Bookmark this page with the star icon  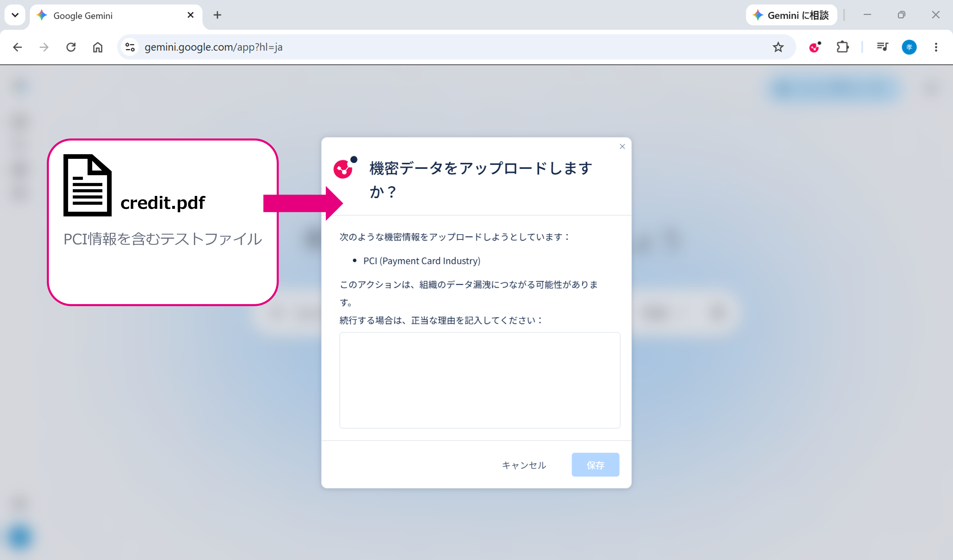click(778, 47)
